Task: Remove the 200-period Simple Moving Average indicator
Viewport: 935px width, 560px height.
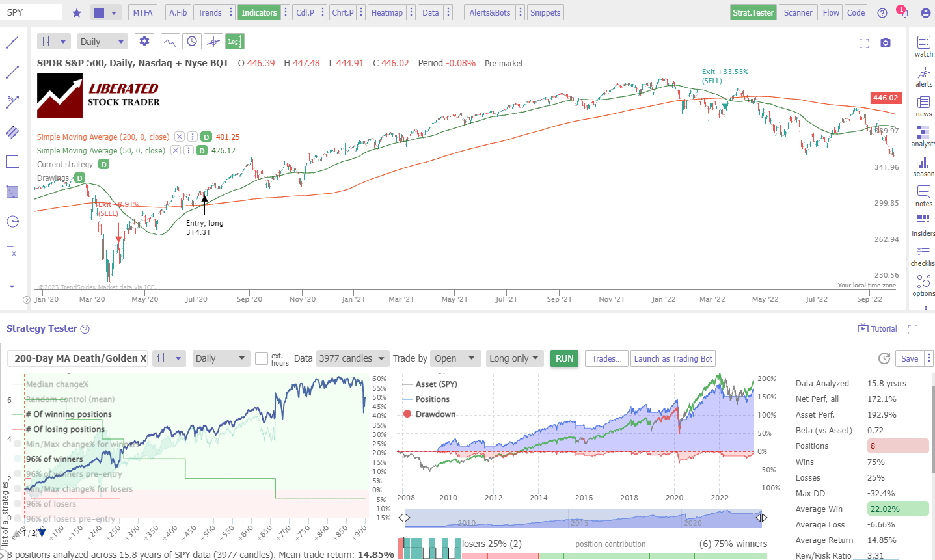Action: pyautogui.click(x=180, y=137)
